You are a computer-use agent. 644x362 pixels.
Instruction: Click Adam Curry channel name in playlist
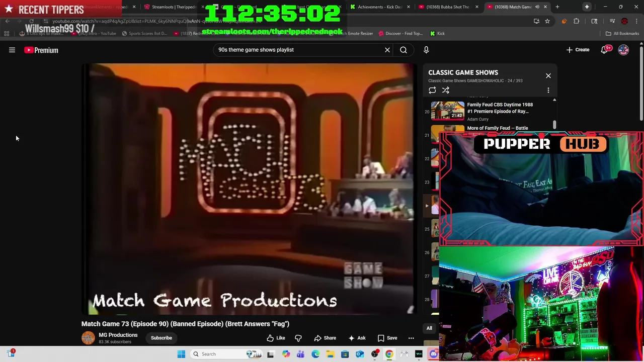[x=477, y=119]
